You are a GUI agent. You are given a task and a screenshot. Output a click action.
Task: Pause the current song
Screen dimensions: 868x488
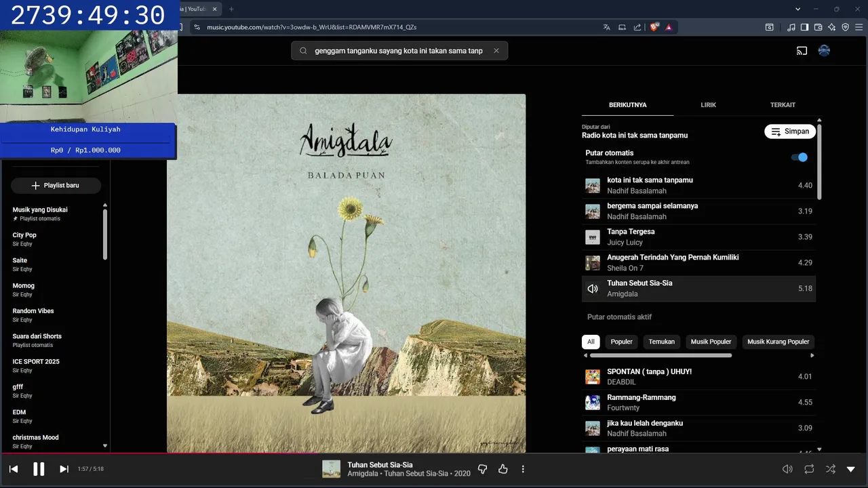[39, 469]
